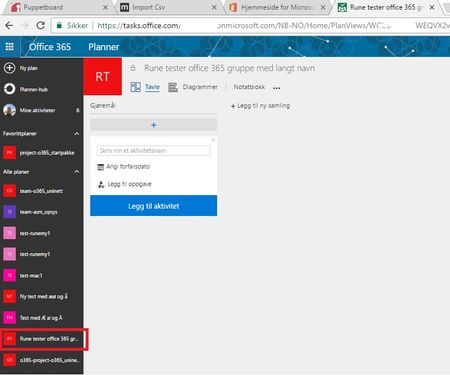Open the team-asm_opsys plan
Screen dimensions: 450x375
pos(41,212)
